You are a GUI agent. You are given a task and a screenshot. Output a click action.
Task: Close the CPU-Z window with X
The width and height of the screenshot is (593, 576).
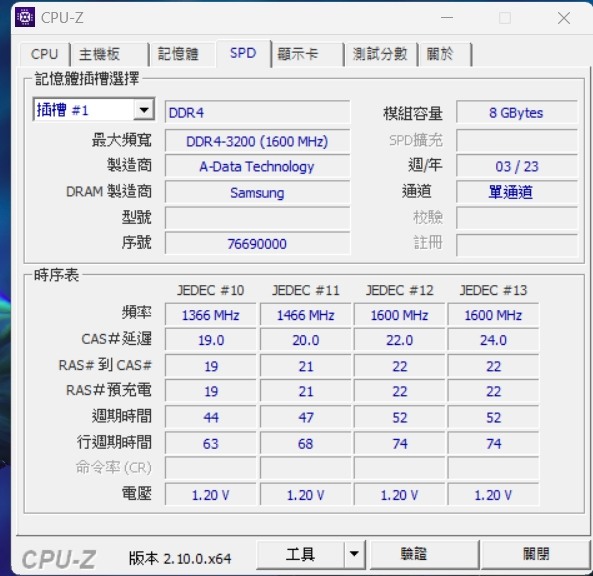tap(564, 18)
